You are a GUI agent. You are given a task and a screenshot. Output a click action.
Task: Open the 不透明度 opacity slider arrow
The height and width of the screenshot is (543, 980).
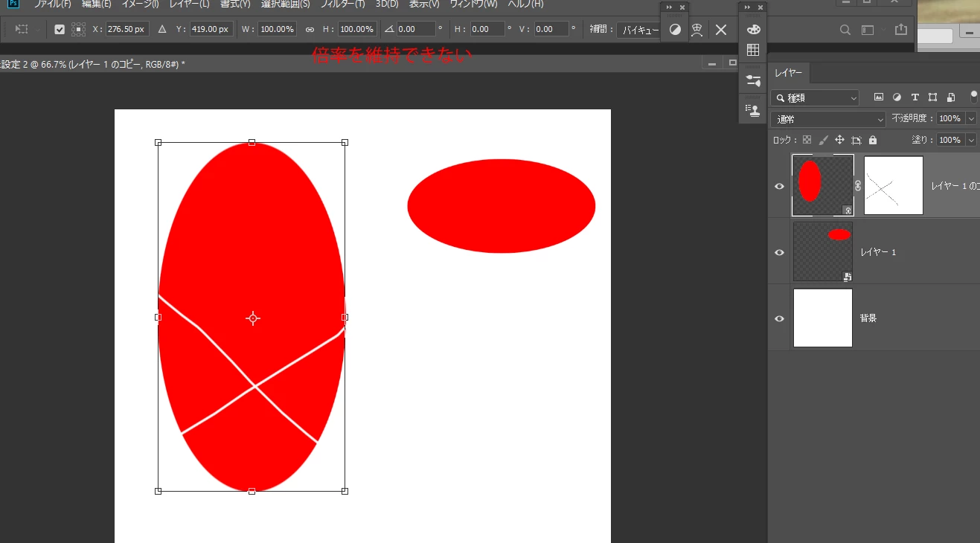(971, 118)
